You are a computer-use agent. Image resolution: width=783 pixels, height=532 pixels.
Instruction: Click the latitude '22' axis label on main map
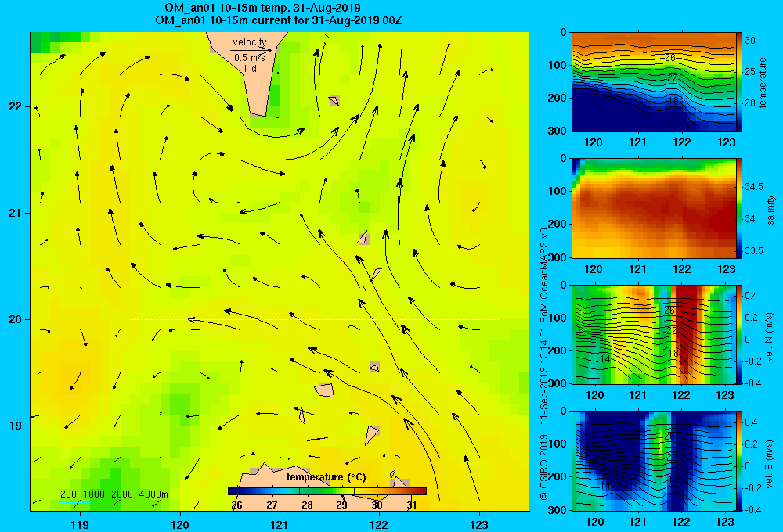(16, 107)
